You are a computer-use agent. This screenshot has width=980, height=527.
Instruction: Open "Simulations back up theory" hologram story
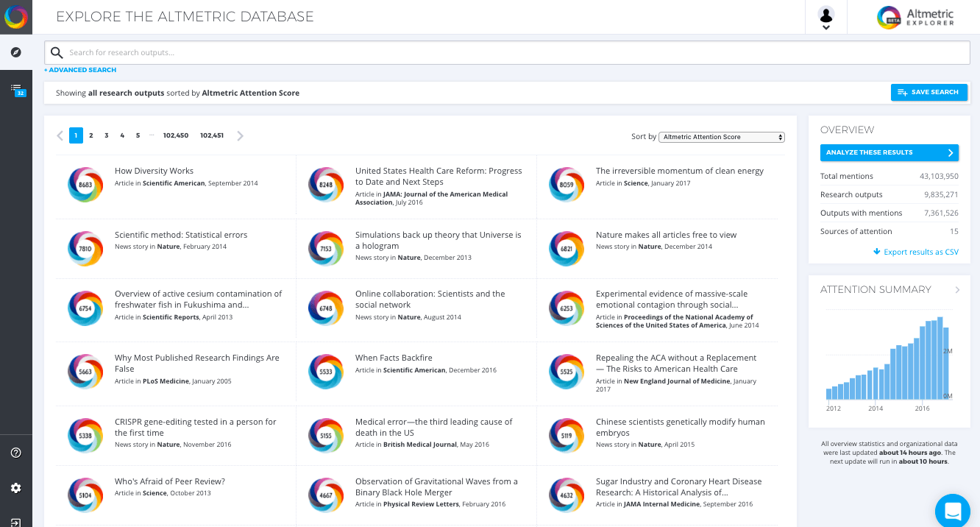(438, 240)
